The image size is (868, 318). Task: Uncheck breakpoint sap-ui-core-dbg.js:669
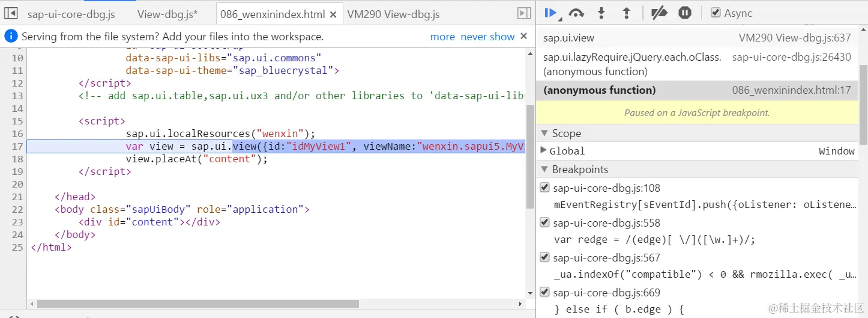(544, 292)
